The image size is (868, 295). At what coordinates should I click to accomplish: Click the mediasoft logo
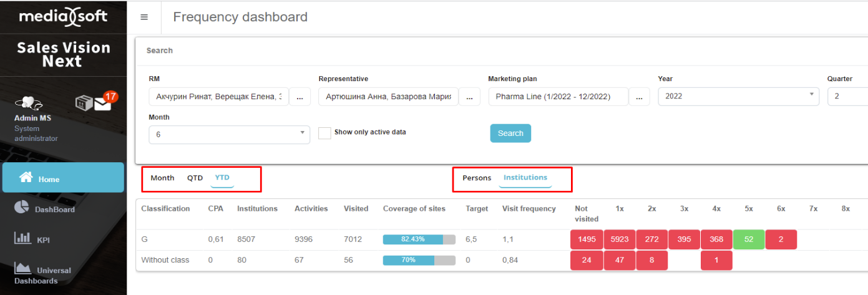63,17
